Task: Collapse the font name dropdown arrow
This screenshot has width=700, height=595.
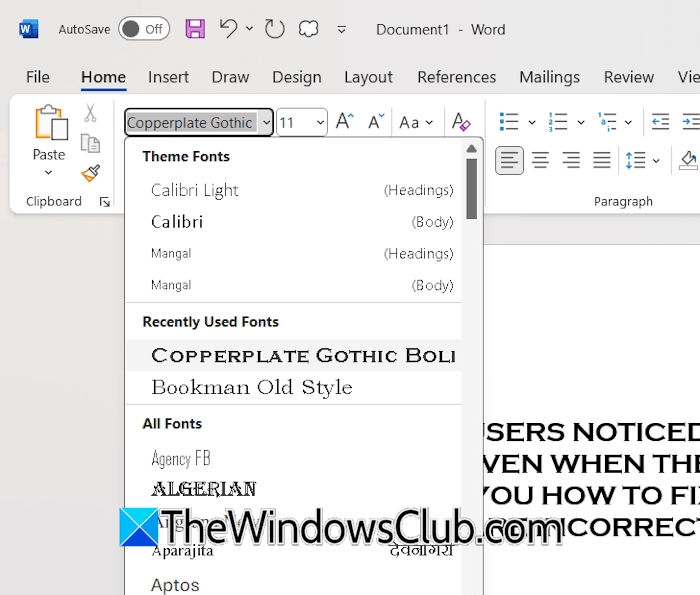Action: pyautogui.click(x=267, y=122)
